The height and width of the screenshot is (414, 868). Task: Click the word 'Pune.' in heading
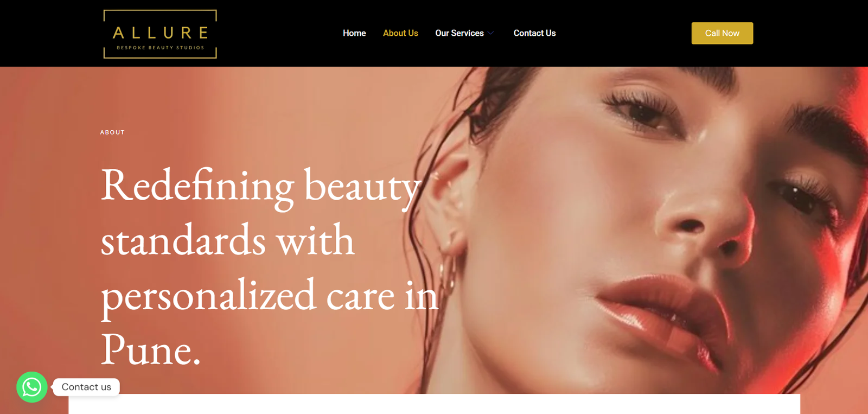click(151, 350)
